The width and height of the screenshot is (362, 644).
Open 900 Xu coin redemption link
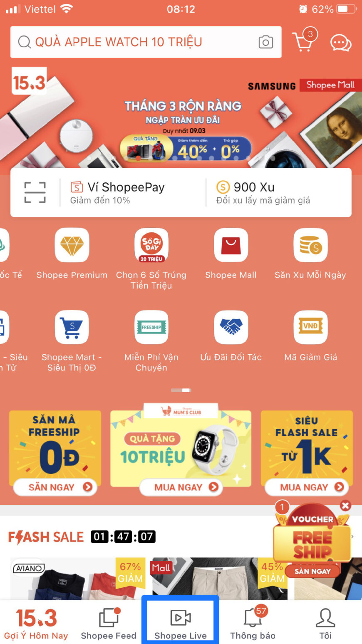263,192
